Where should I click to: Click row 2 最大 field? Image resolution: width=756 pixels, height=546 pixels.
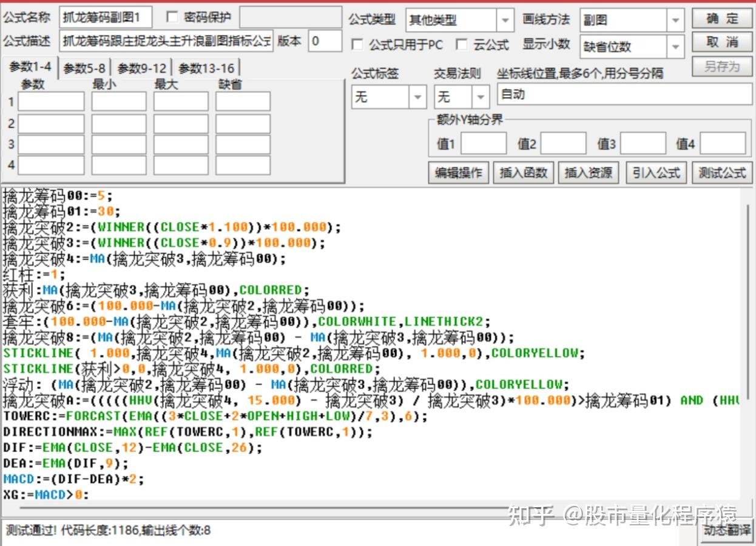tap(181, 123)
